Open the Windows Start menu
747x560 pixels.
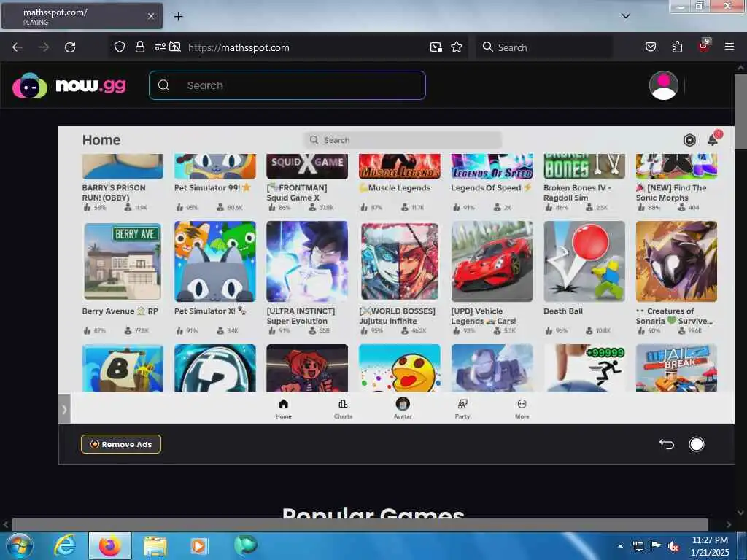(x=19, y=545)
